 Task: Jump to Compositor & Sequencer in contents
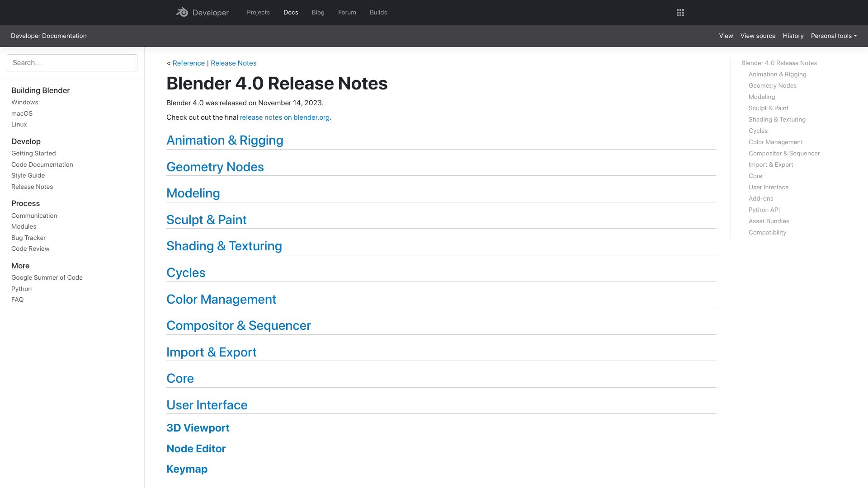tap(784, 154)
